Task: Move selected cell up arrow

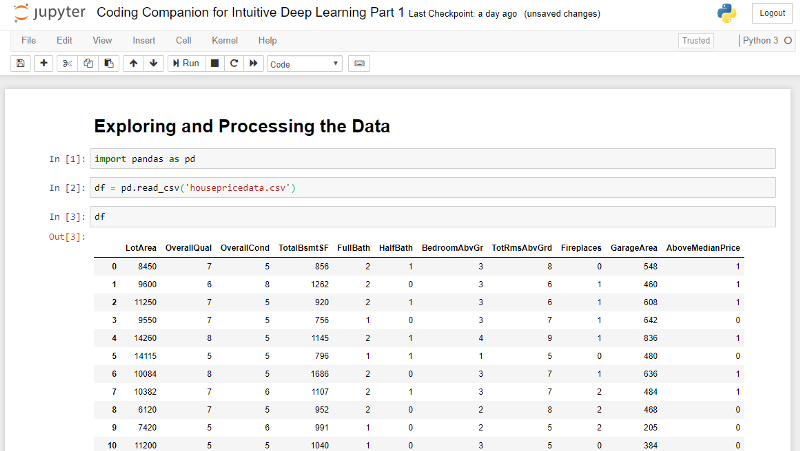Action: [133, 63]
